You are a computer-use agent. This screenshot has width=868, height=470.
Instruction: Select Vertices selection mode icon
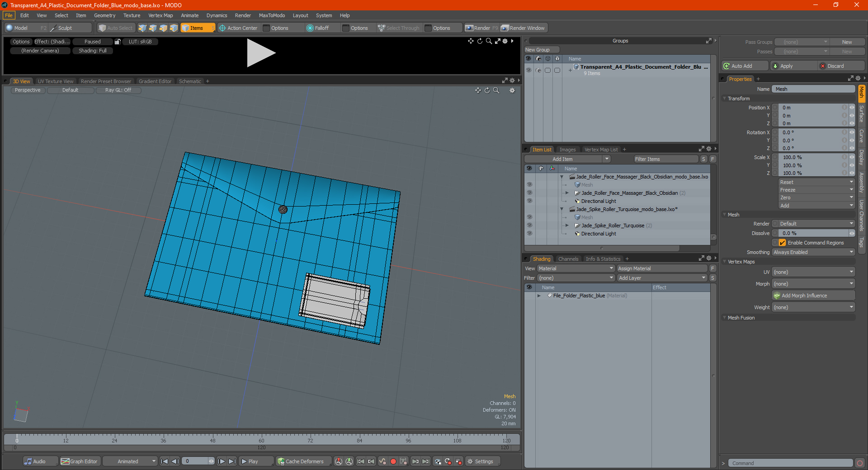click(142, 28)
